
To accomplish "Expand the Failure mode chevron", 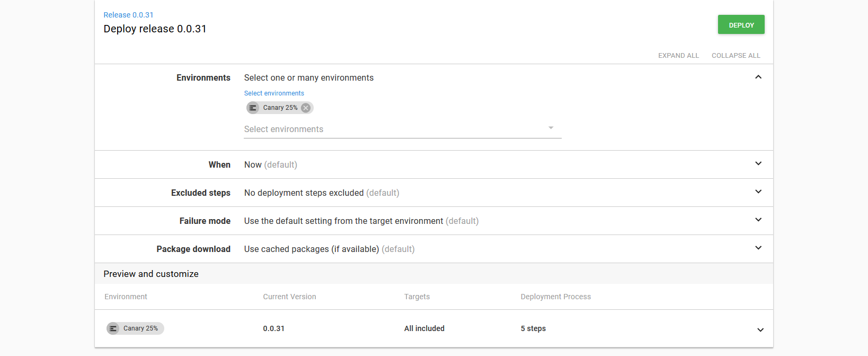I will (x=758, y=220).
